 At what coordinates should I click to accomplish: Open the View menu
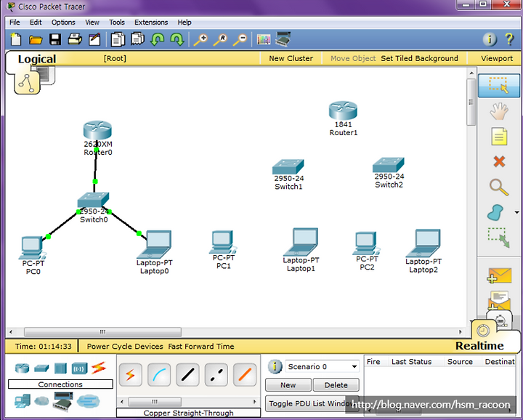(x=92, y=23)
